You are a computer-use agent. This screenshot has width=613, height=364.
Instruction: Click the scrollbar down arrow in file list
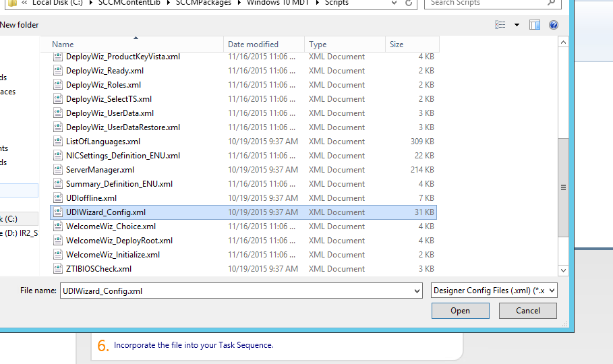(563, 270)
